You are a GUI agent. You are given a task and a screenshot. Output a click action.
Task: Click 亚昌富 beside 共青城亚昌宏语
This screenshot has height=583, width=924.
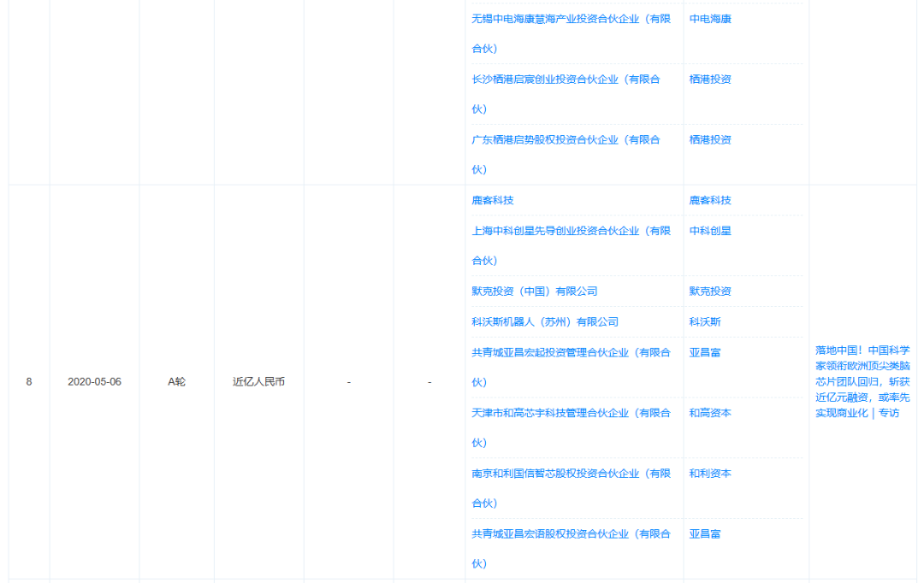coord(705,534)
